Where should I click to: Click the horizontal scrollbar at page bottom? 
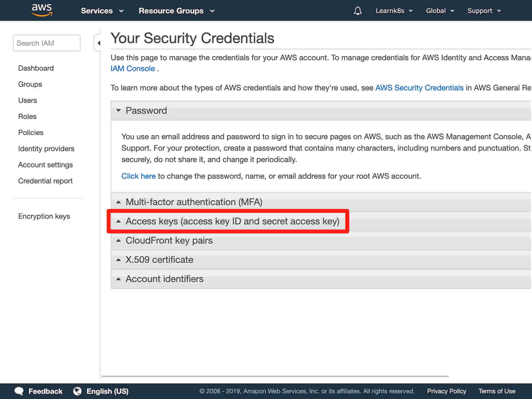pyautogui.click(x=275, y=376)
